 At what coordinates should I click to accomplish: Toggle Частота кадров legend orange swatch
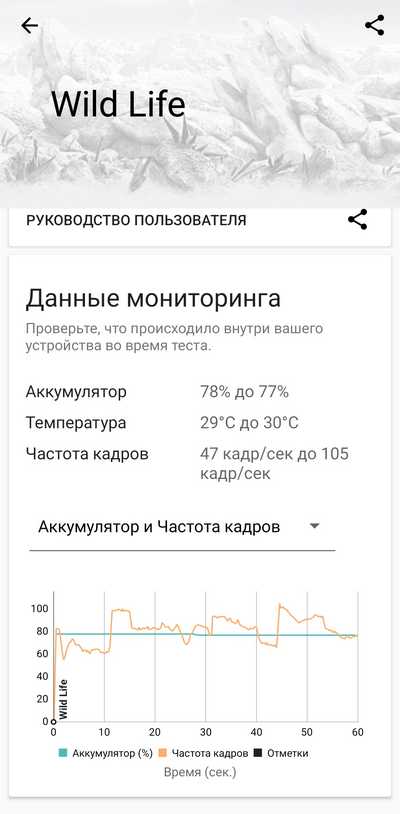[x=162, y=753]
